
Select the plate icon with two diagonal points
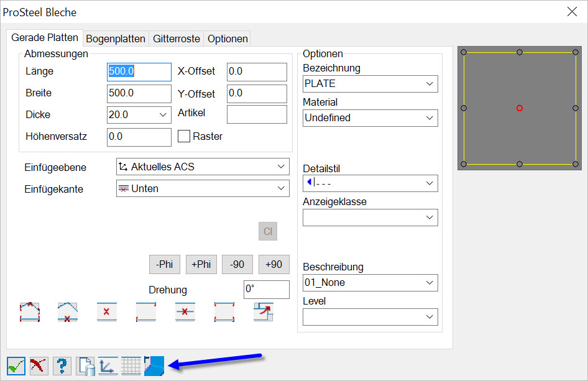click(146, 312)
